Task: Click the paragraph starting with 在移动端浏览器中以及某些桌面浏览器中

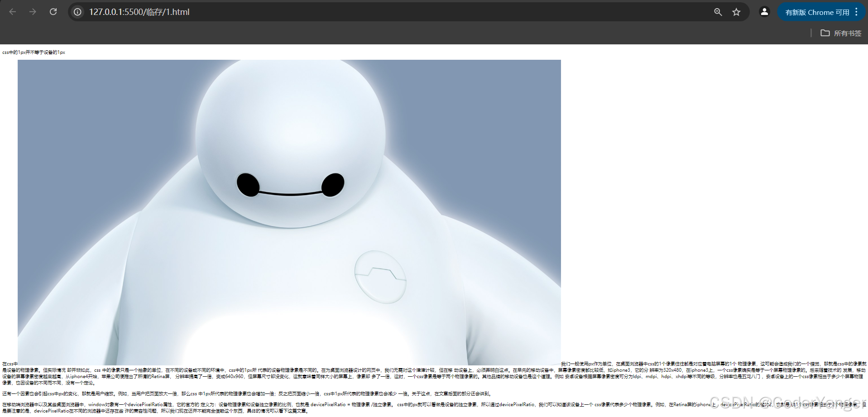Action: (x=434, y=407)
